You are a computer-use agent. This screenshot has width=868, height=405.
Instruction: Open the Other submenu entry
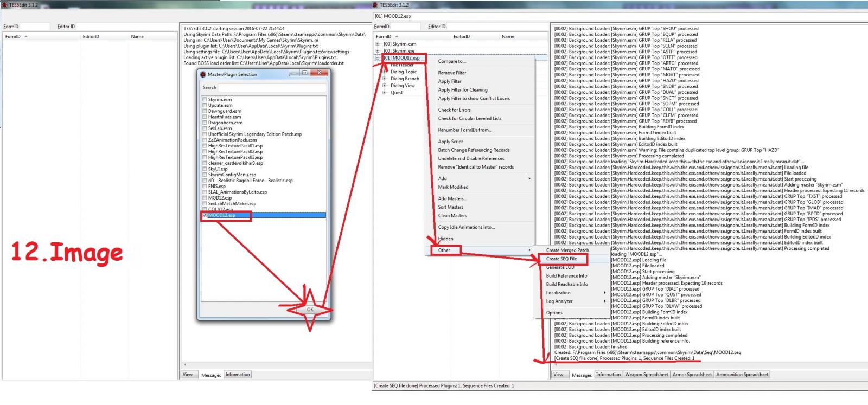point(445,250)
